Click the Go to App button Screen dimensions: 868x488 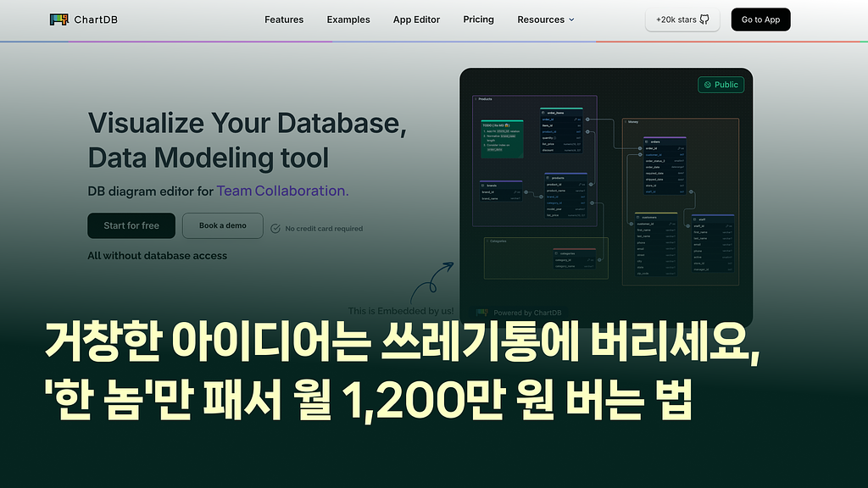759,19
